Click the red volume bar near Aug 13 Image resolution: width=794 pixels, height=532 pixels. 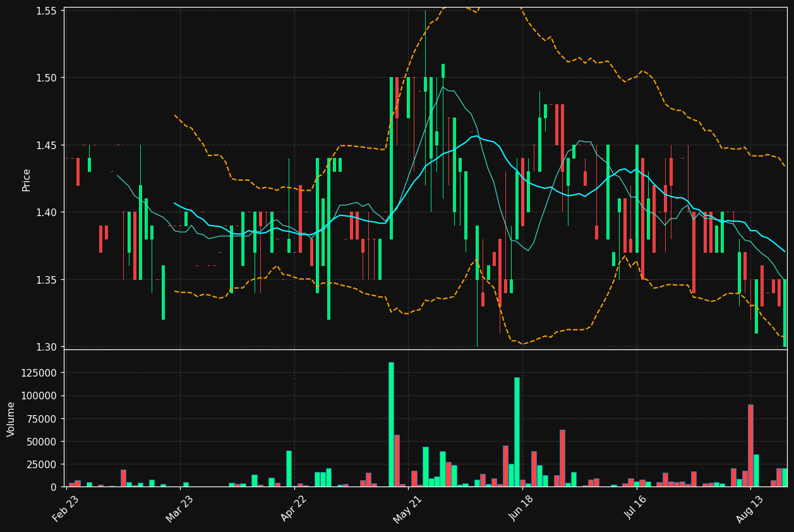coord(750,446)
